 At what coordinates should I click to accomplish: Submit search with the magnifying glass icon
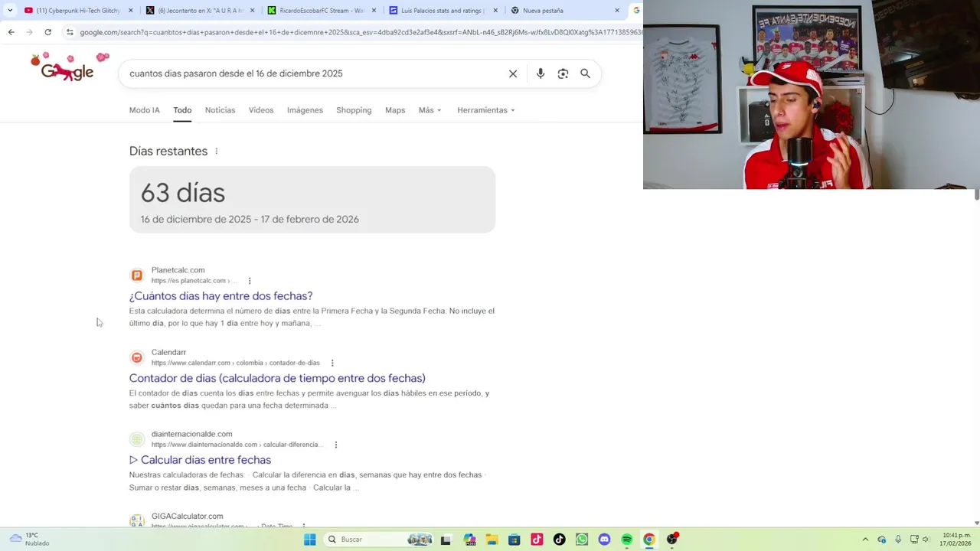tap(585, 73)
